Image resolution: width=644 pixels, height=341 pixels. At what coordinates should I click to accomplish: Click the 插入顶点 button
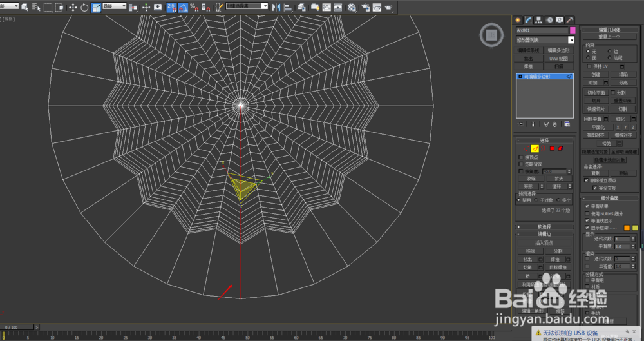(544, 243)
